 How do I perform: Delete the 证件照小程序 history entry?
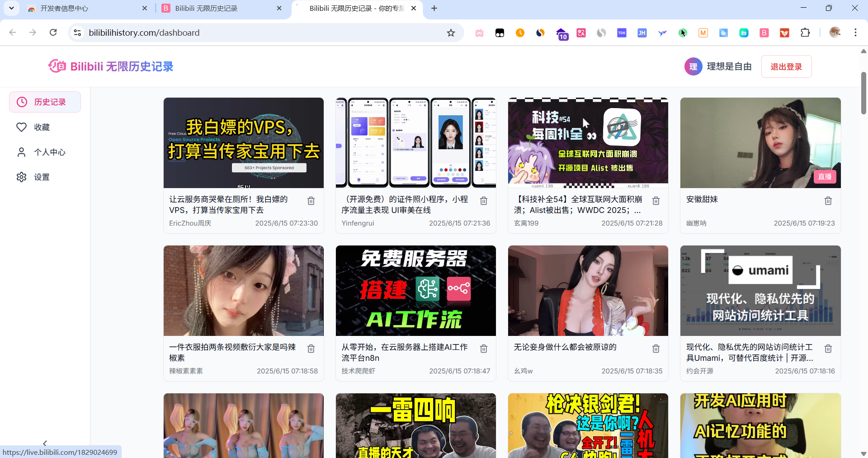(484, 201)
